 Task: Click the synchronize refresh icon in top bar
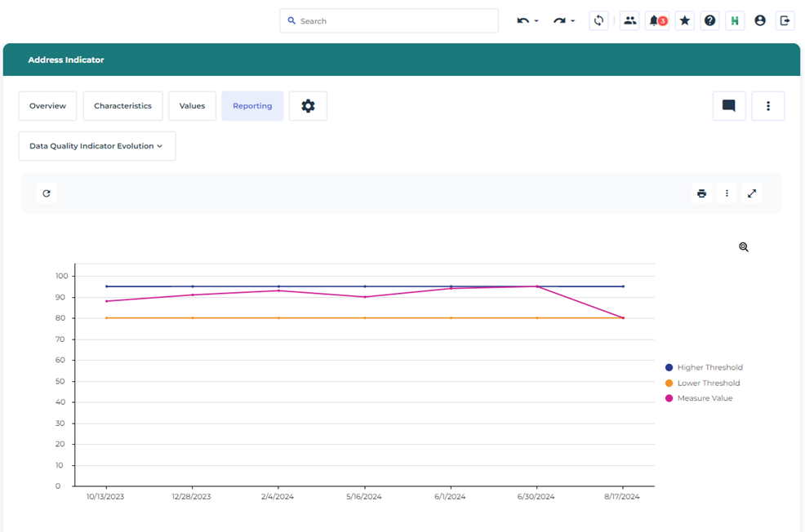[x=598, y=21]
